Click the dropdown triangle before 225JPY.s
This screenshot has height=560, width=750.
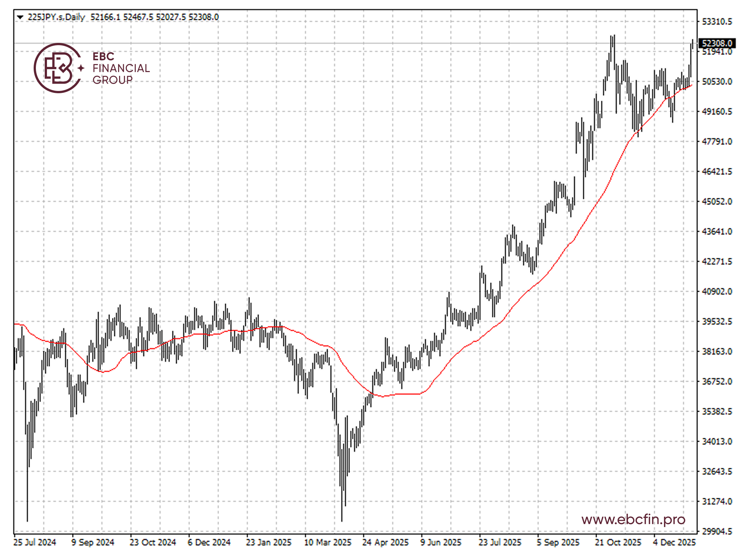coord(20,17)
